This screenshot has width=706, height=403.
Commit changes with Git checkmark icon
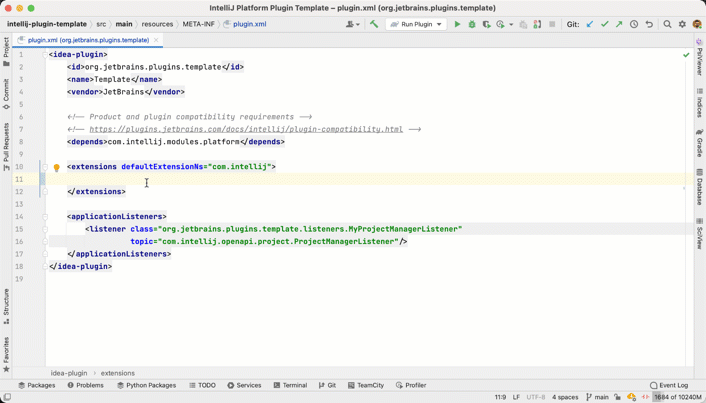(604, 24)
